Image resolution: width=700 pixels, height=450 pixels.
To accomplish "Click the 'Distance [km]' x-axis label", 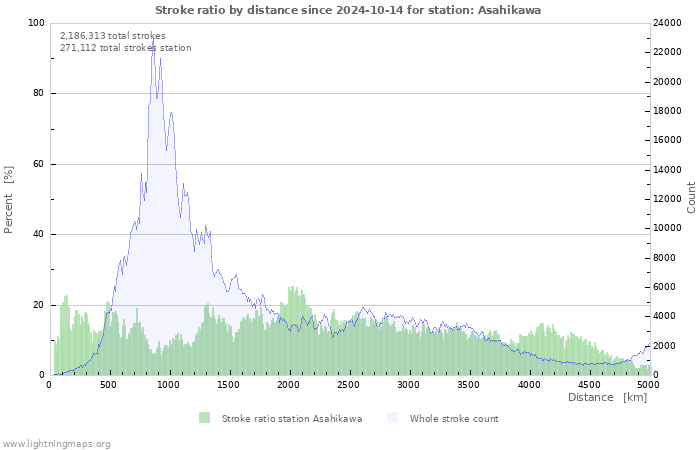I will click(x=607, y=397).
